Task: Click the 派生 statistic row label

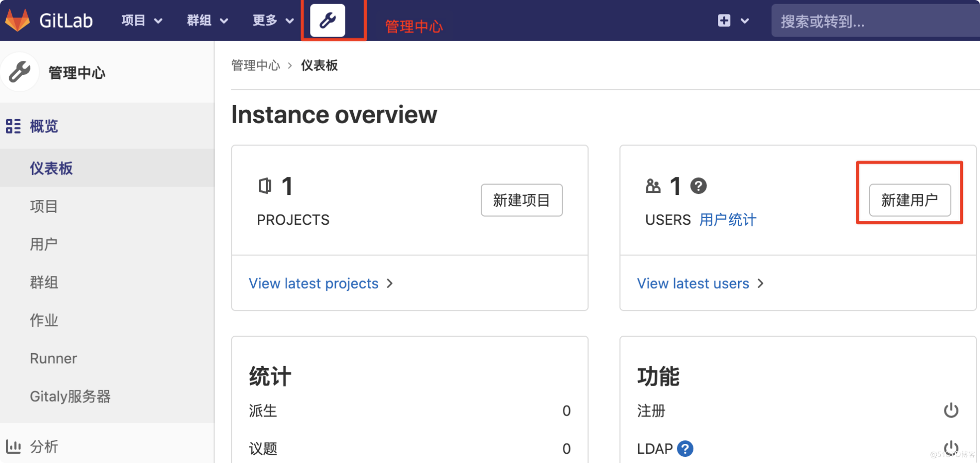Action: pyautogui.click(x=263, y=411)
